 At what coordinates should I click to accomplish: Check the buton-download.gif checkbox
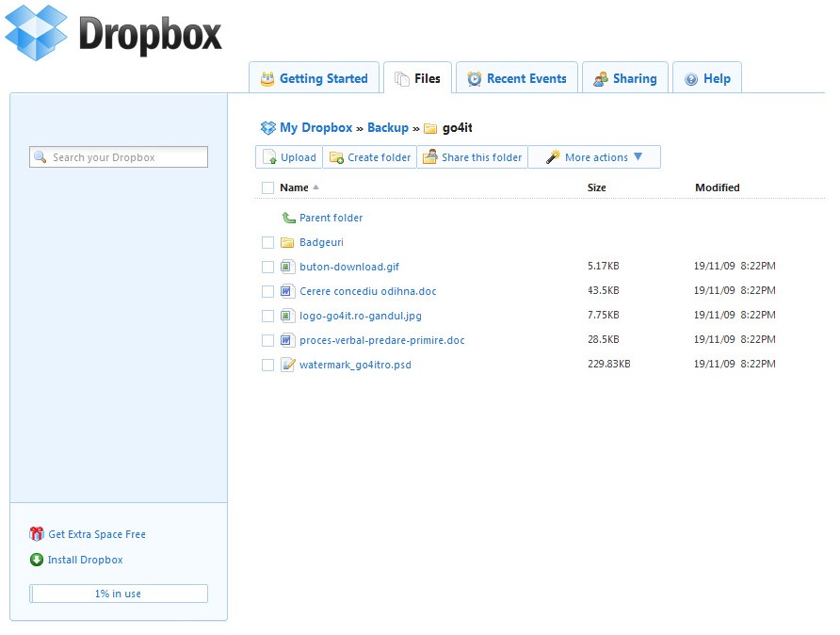[x=267, y=267]
